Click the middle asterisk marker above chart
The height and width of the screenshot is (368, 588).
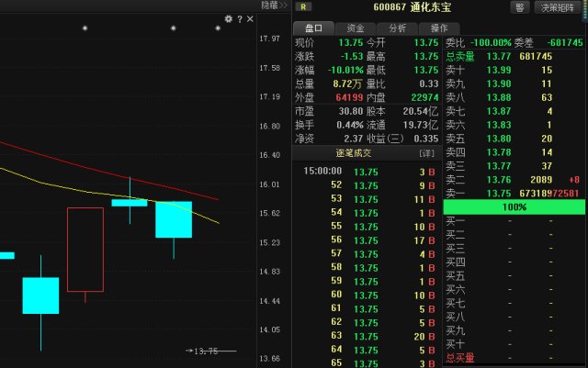pos(173,29)
